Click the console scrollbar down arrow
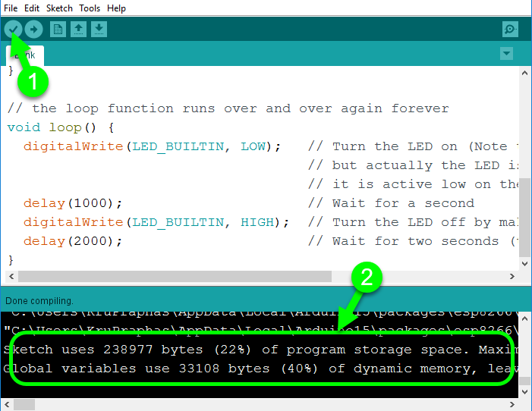Viewport: 532px width, 411px height. pyautogui.click(x=524, y=392)
